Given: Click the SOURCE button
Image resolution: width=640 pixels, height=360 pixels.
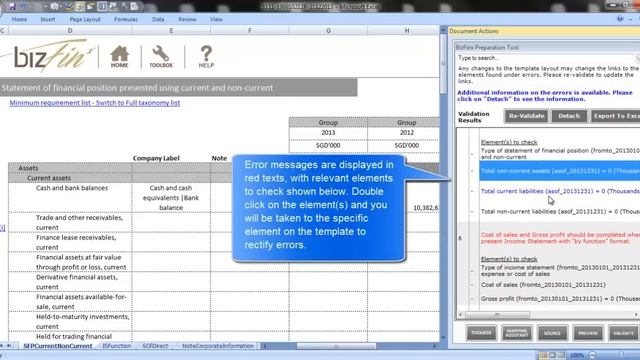Looking at the screenshot, I should click(552, 333).
